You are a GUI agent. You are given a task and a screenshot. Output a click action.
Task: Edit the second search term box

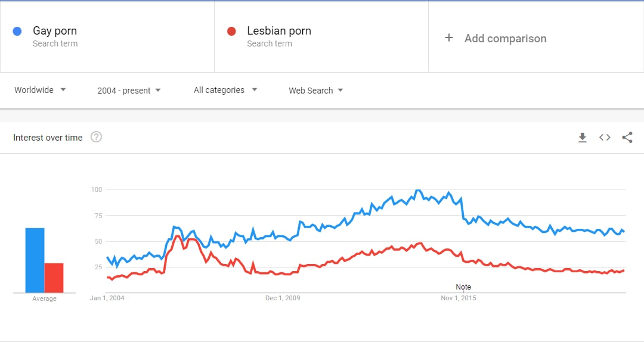point(321,36)
